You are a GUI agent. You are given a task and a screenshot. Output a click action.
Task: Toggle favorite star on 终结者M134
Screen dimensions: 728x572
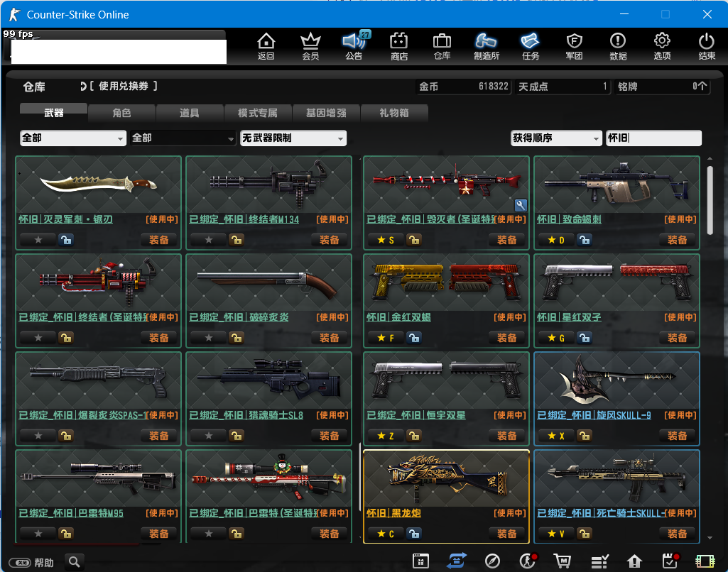click(x=209, y=240)
